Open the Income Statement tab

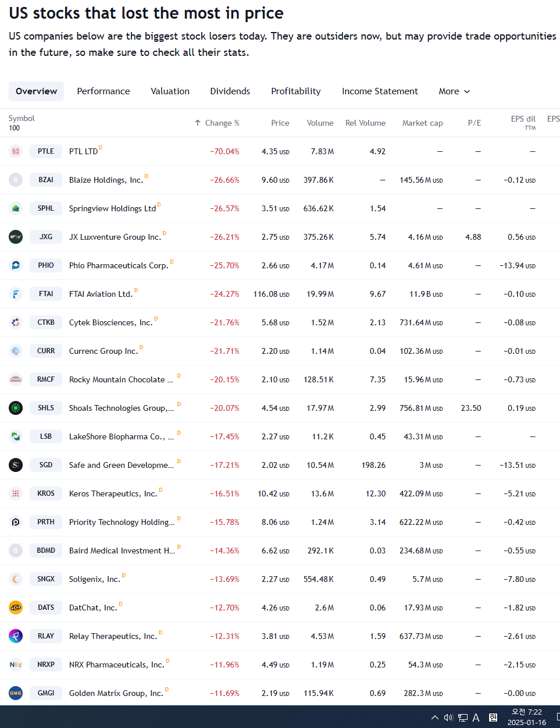380,91
